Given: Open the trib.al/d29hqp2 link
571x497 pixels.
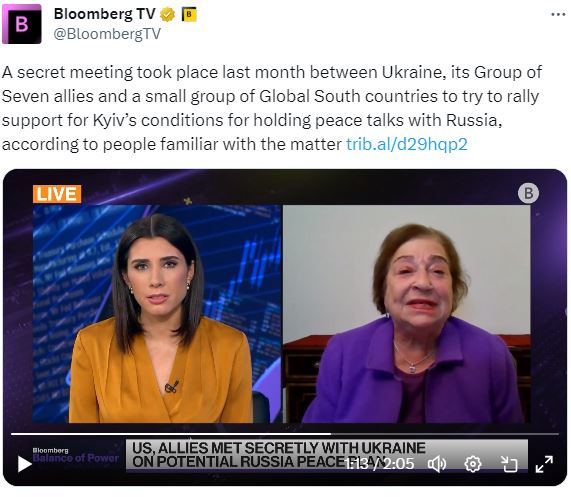Looking at the screenshot, I should (x=406, y=144).
